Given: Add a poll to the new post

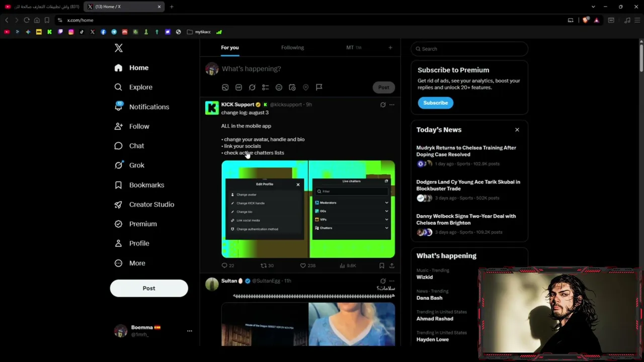Looking at the screenshot, I should 266,87.
